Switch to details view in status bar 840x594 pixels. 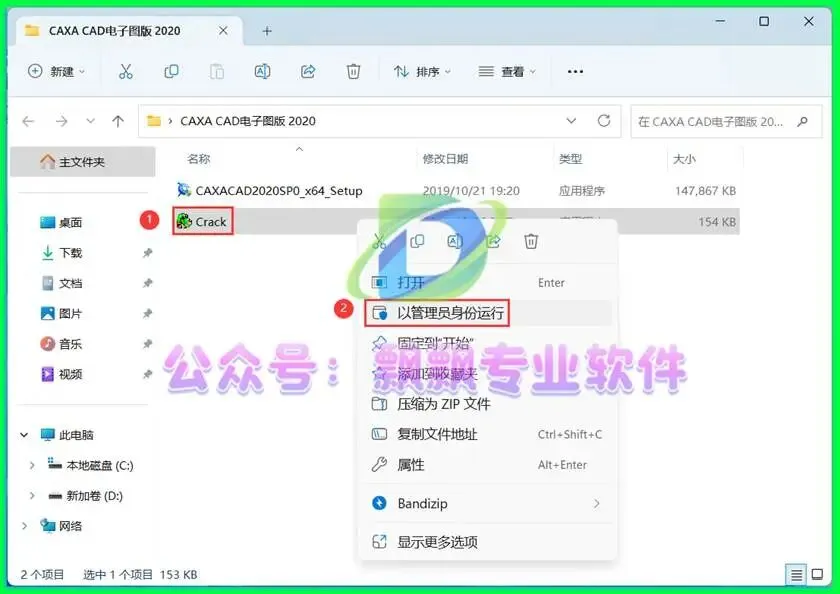(x=796, y=575)
